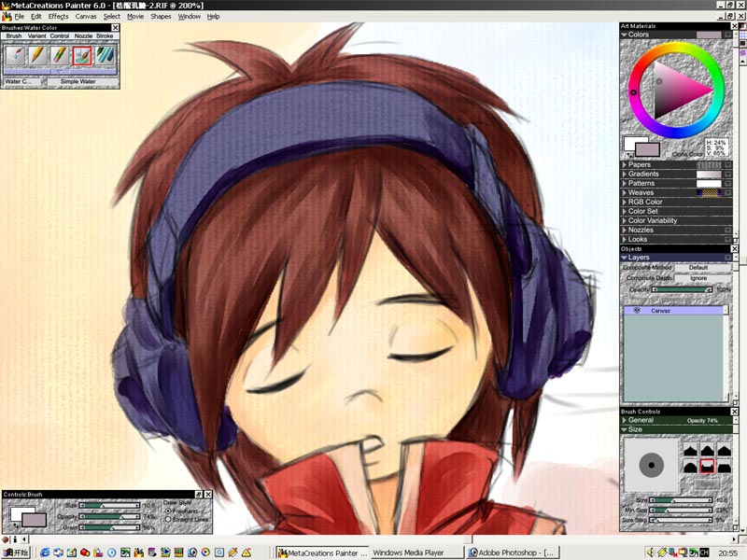
Task: Select Freehand draw style
Action: coord(167,511)
